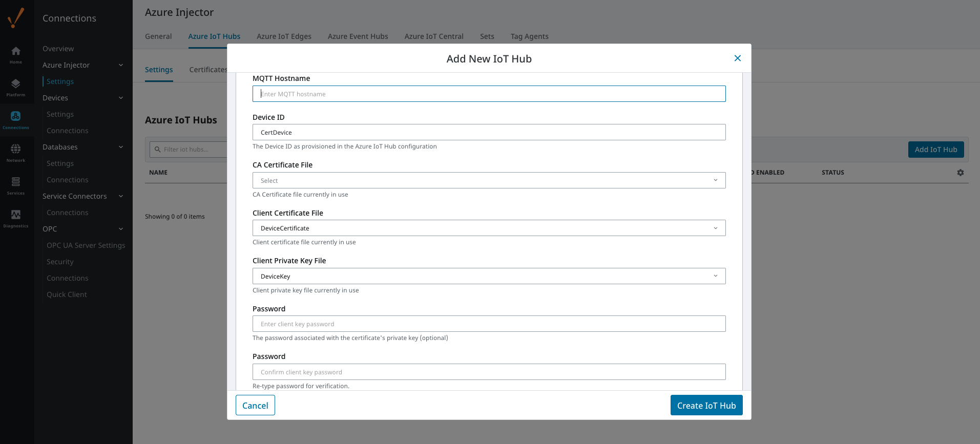
Task: Open the Services icon
Action: click(16, 182)
